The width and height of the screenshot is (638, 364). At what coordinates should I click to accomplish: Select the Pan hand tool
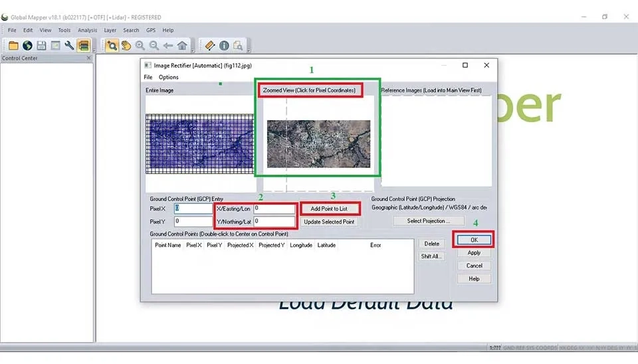[x=126, y=45]
